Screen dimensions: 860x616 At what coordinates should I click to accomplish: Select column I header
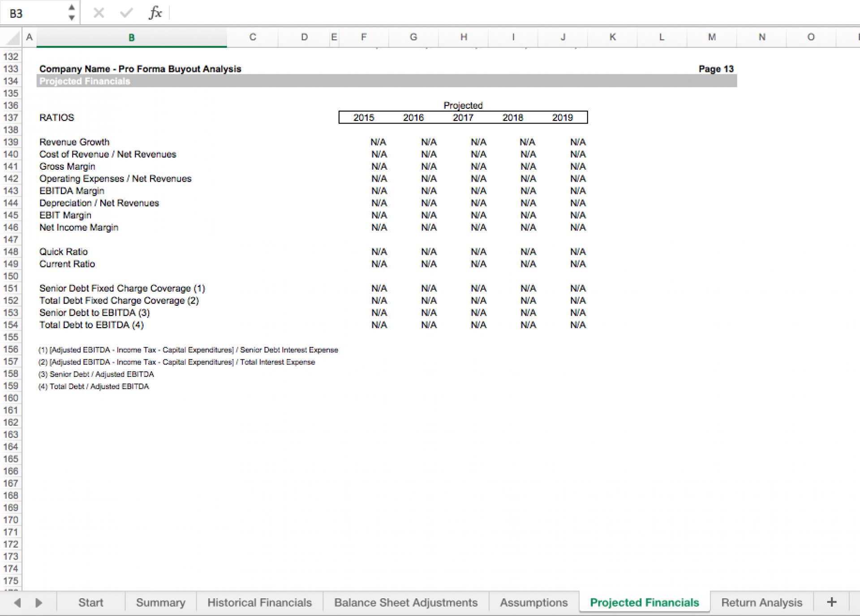tap(513, 37)
